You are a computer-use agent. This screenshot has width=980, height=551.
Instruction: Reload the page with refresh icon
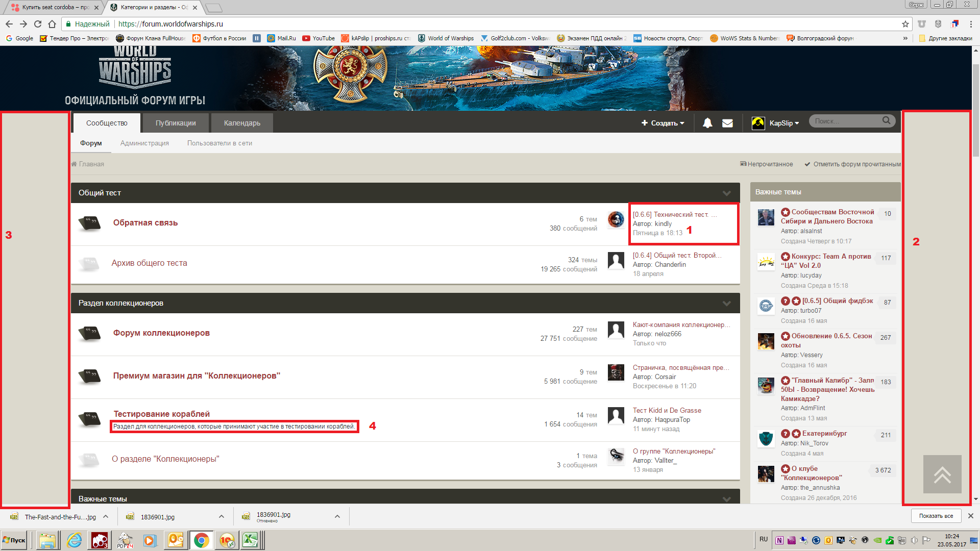click(38, 24)
